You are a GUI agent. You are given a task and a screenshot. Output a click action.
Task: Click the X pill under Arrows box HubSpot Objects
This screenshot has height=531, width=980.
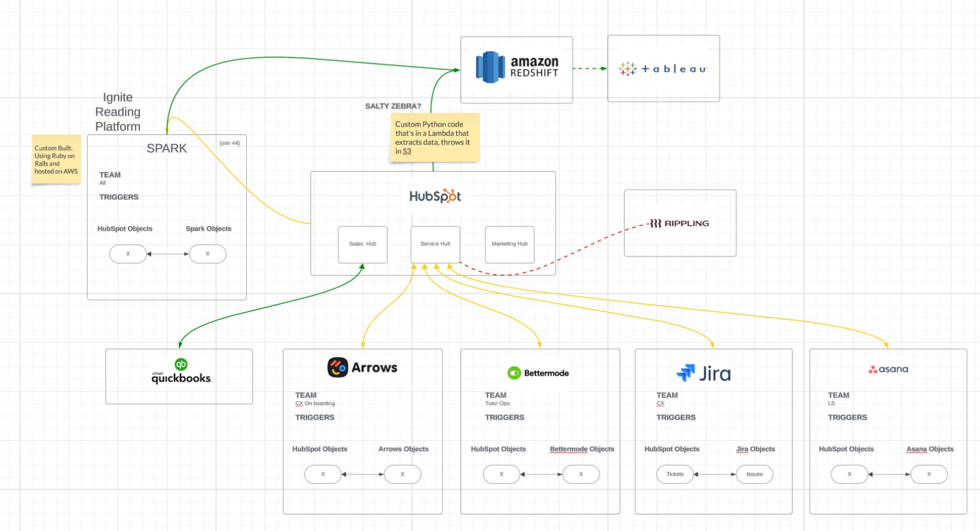pos(323,474)
